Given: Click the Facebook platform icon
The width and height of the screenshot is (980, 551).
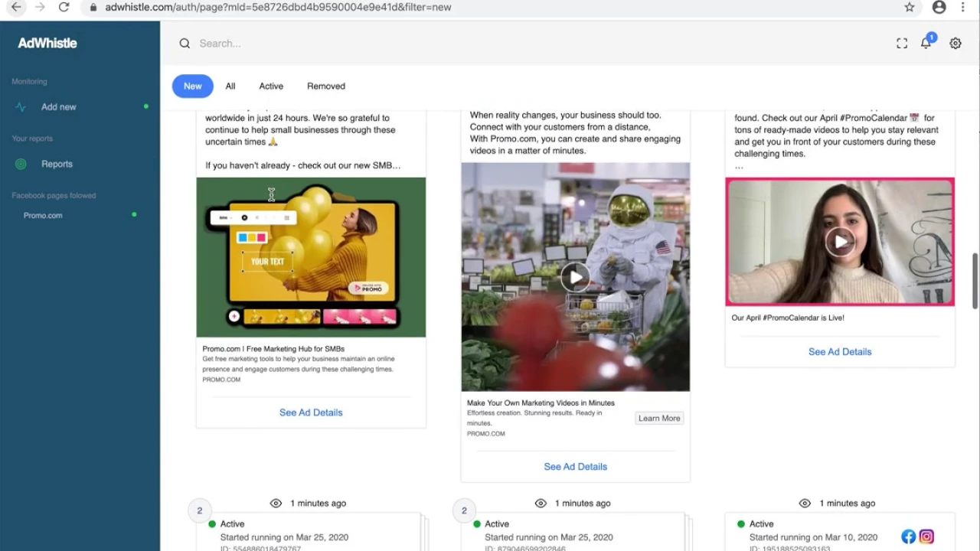Looking at the screenshot, I should coord(908,536).
